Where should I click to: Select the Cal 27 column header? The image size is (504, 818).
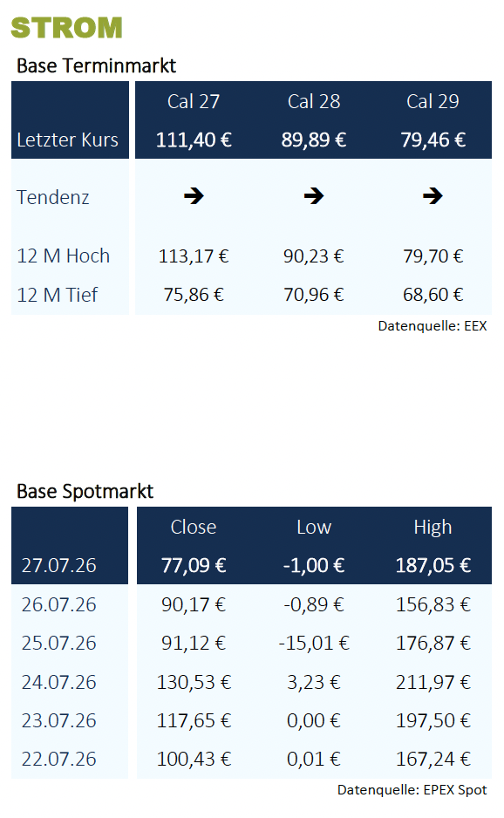point(194,101)
